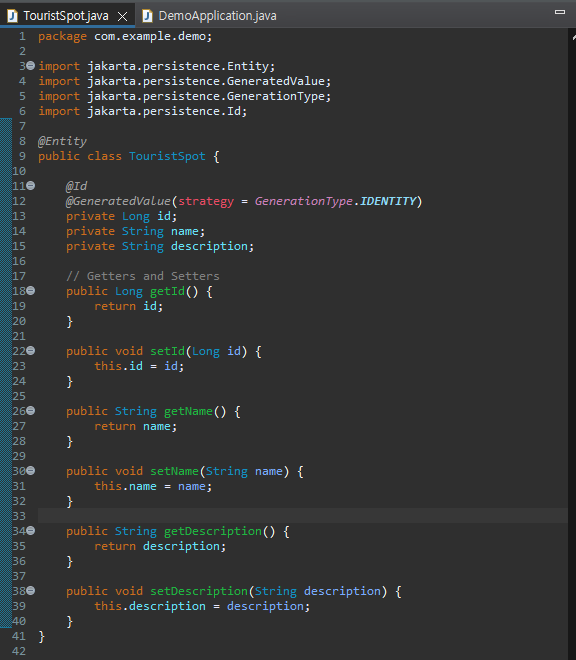Click the getId method name
The width and height of the screenshot is (576, 660).
pyautogui.click(x=167, y=291)
